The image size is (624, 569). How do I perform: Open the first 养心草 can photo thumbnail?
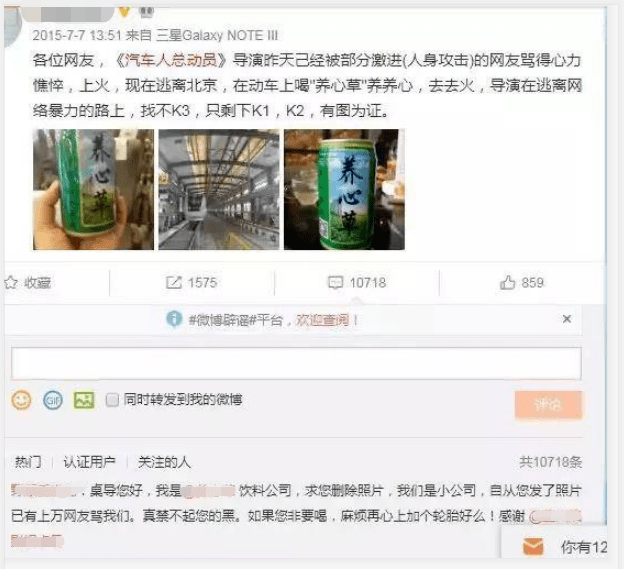click(x=94, y=189)
